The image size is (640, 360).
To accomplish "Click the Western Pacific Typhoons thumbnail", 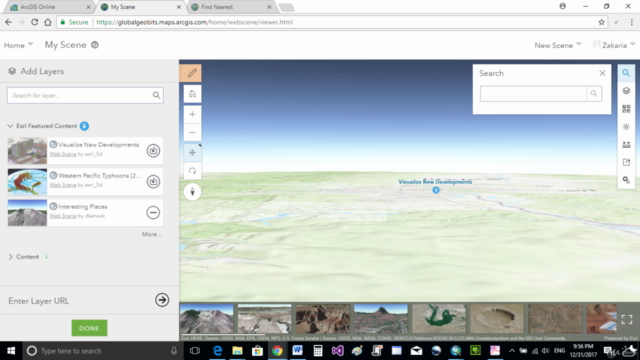I will [27, 182].
